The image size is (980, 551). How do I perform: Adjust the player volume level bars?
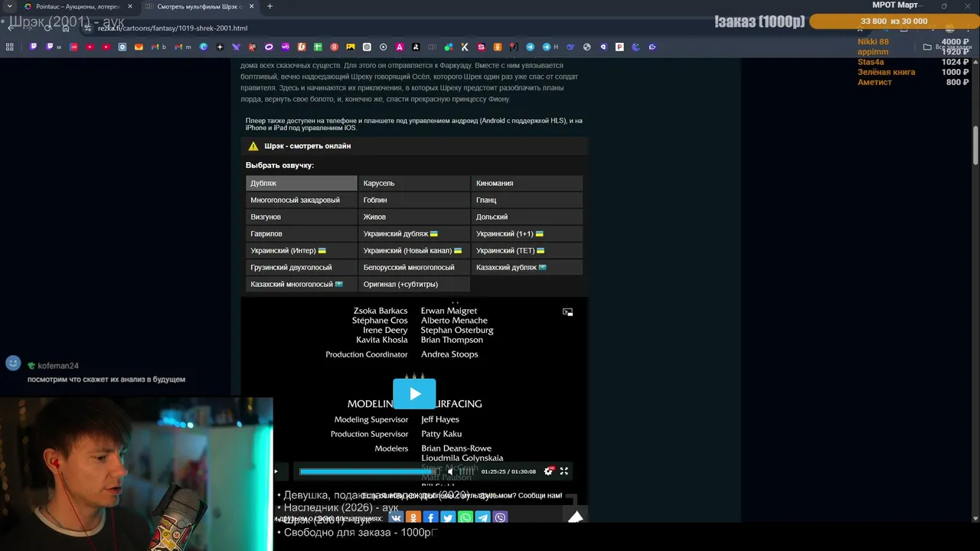[x=465, y=471]
